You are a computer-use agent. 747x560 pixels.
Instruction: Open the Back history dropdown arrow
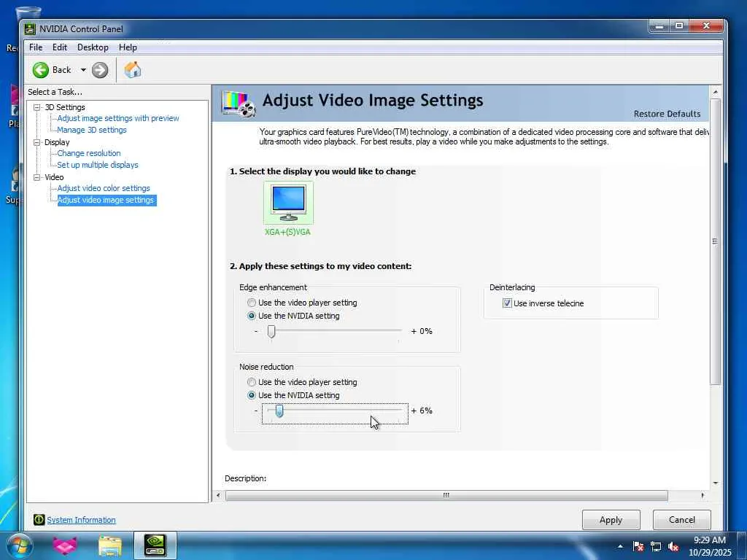click(x=83, y=70)
